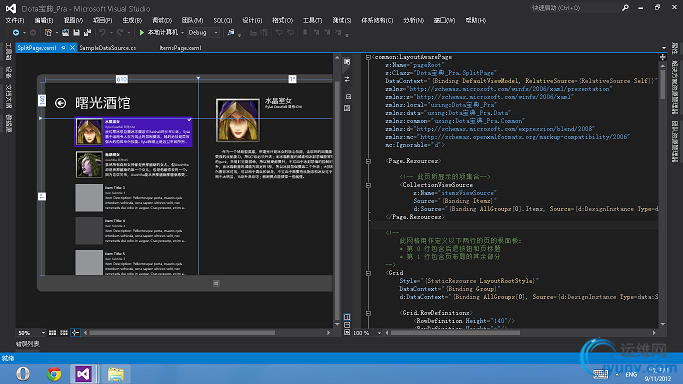Start debugging with the green play button
Image resolution: width=683 pixels, height=384 pixels.
(x=142, y=32)
